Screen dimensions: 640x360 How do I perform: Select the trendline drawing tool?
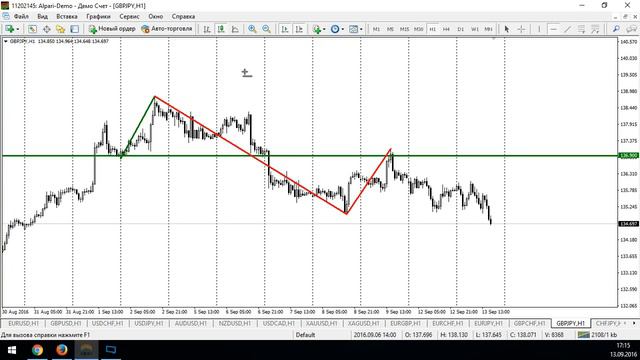click(x=567, y=29)
